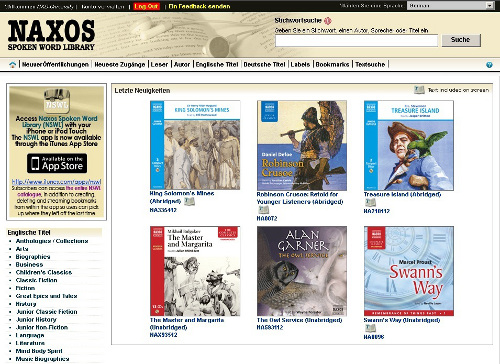Click into the keyword search field
This screenshot has width=500, height=364.
pyautogui.click(x=356, y=41)
